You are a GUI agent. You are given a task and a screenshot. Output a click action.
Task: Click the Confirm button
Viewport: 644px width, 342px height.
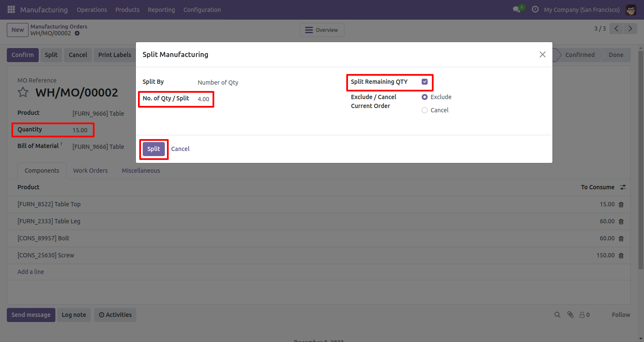(x=23, y=55)
